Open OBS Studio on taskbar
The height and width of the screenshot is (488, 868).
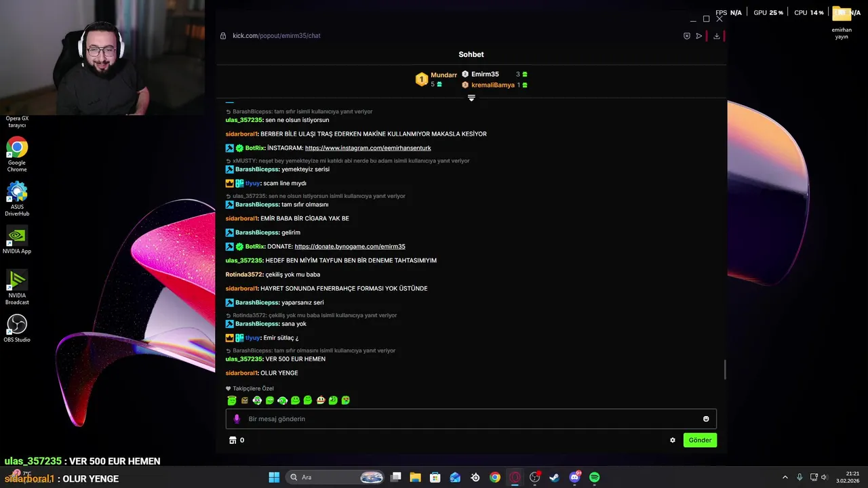tap(534, 478)
